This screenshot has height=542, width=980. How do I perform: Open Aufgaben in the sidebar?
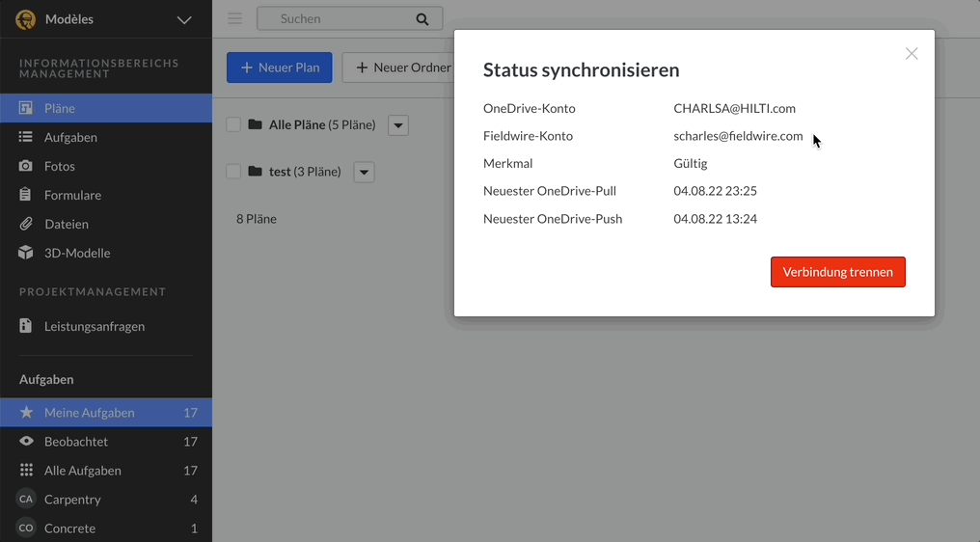tap(106, 137)
